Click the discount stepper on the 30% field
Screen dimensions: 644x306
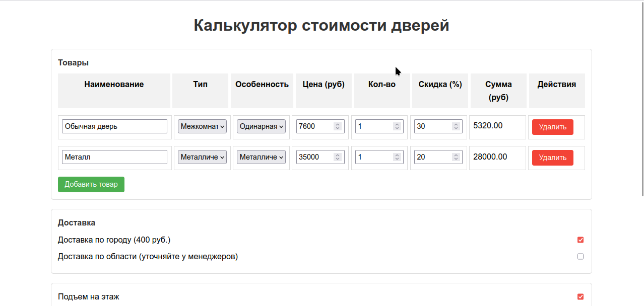click(x=456, y=126)
